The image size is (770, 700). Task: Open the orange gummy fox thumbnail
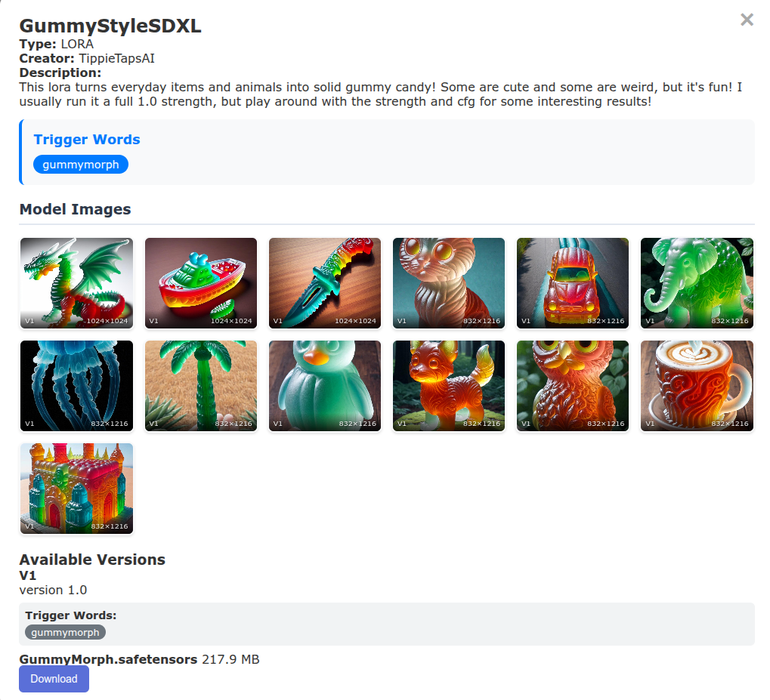(x=449, y=386)
